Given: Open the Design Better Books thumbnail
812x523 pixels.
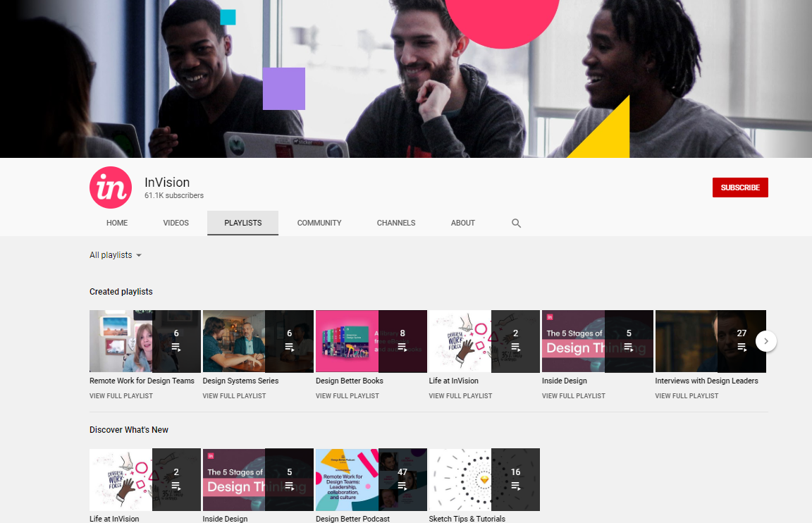Looking at the screenshot, I should tap(371, 341).
